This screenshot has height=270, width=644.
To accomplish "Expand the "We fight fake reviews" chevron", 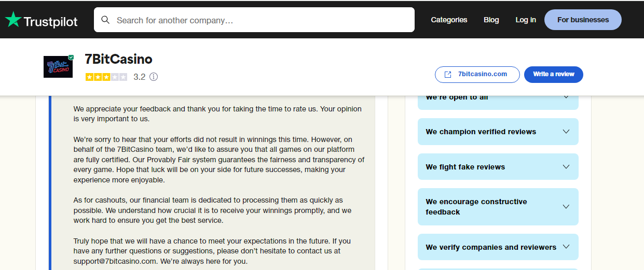I will [x=566, y=167].
